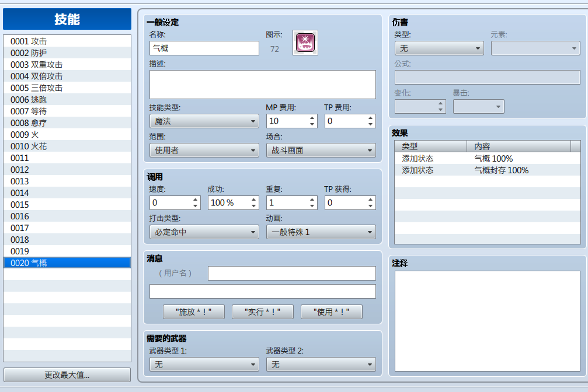This screenshot has width=588, height=392.
Task: Click the 更改最大值... button
Action: 67,374
